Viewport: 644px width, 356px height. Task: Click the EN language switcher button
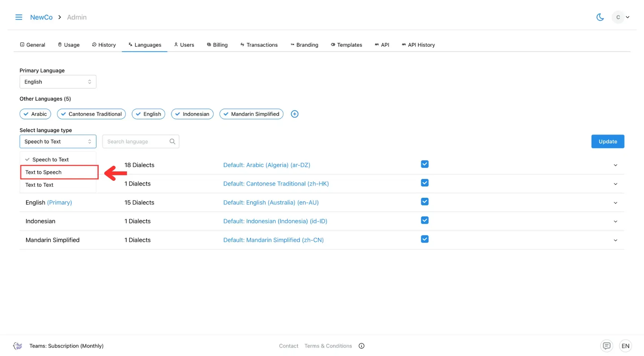[625, 346]
